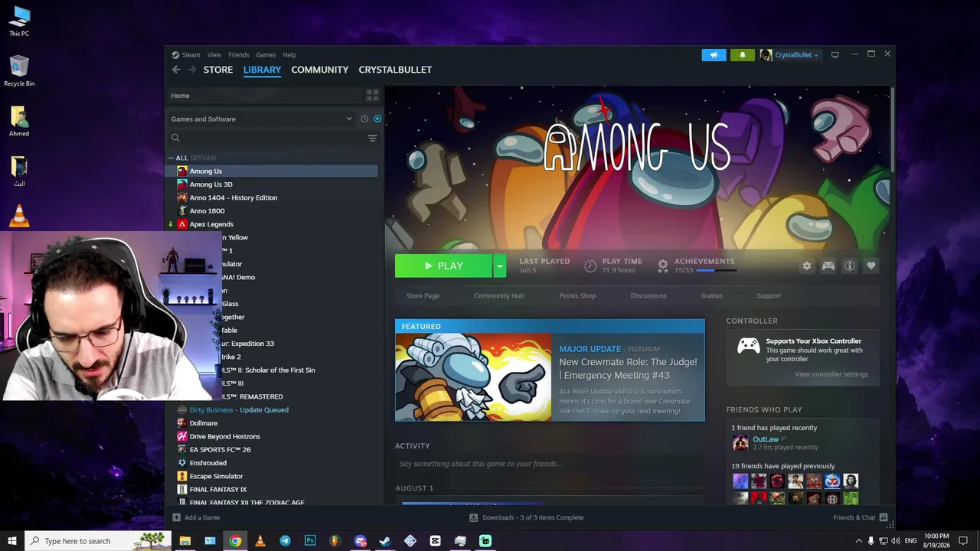980x551 pixels.
Task: Click the Anno 1800 game icon
Action: click(181, 210)
